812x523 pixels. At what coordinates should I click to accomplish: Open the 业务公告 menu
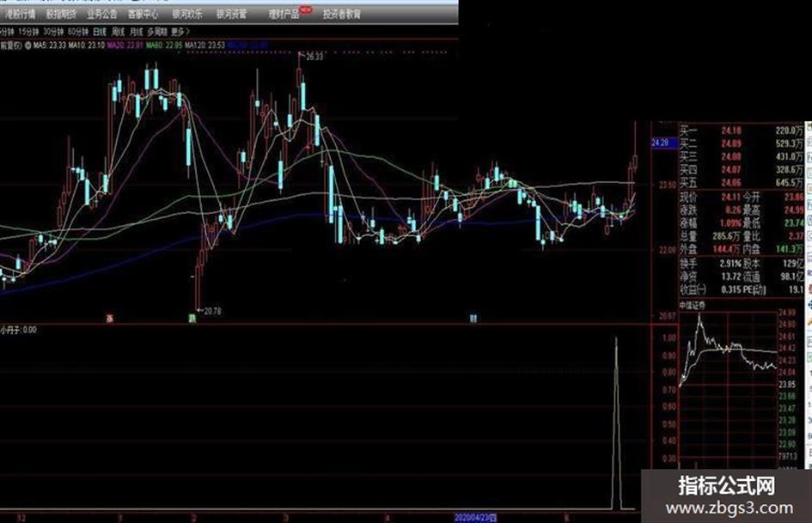pyautogui.click(x=102, y=14)
